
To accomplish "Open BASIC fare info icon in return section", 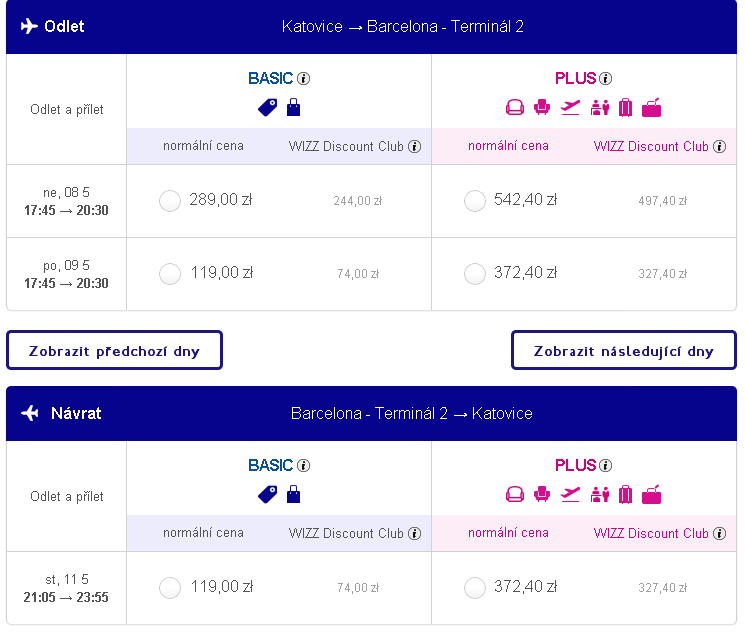I will [x=303, y=465].
